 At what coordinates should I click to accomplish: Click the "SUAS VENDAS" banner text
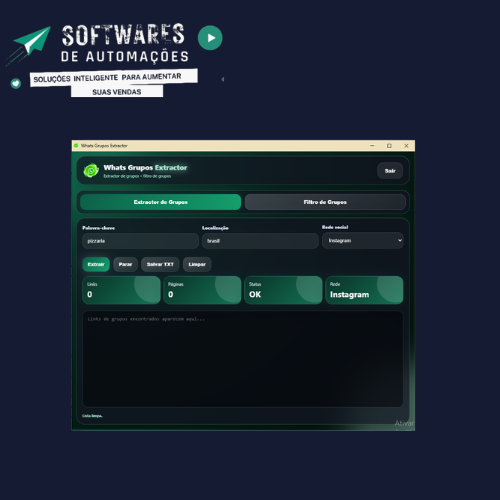117,92
